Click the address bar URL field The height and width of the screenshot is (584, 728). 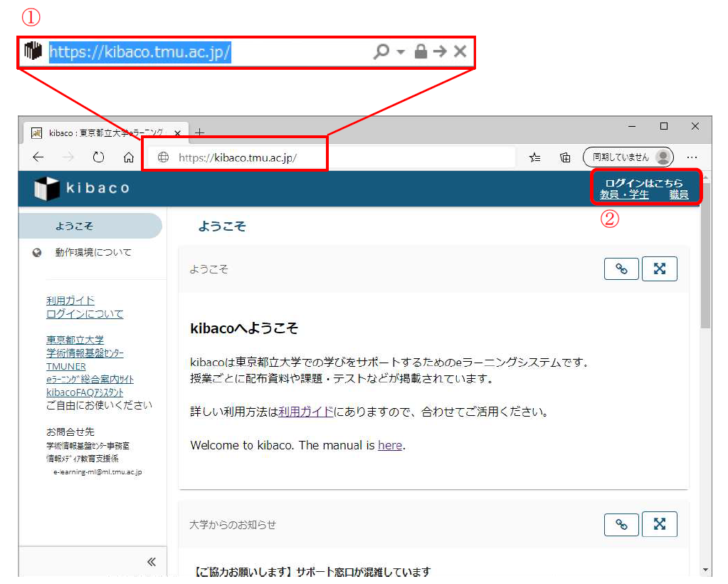tap(332, 157)
